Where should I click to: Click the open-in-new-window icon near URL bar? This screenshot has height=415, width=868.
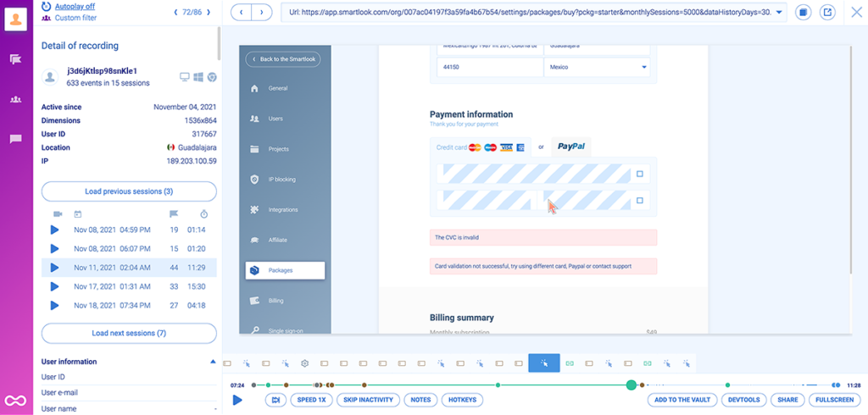click(x=827, y=12)
